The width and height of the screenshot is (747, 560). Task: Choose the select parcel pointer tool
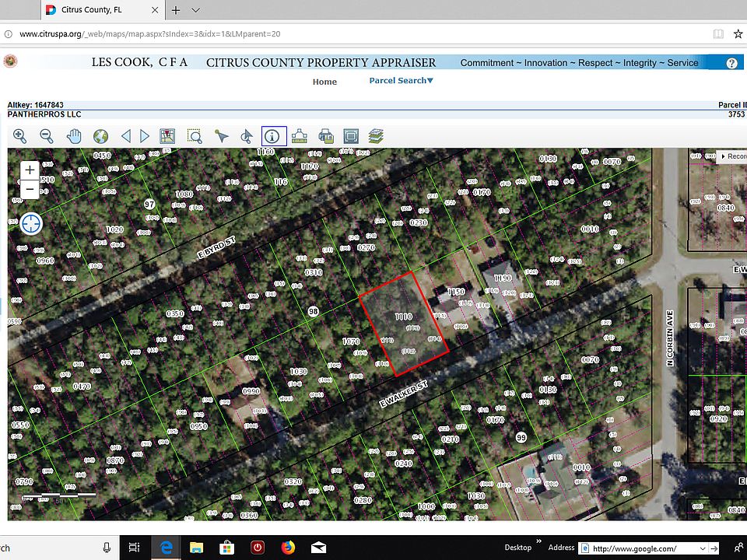[221, 136]
